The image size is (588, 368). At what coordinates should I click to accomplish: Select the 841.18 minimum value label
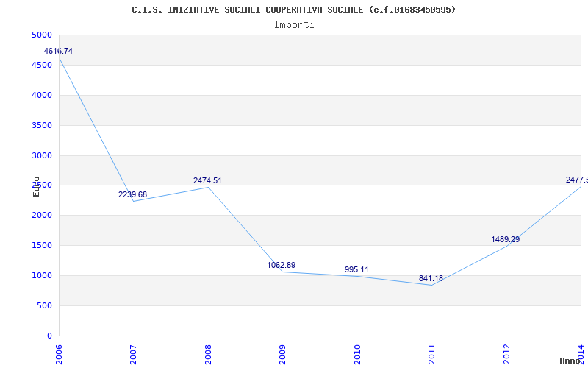431,279
